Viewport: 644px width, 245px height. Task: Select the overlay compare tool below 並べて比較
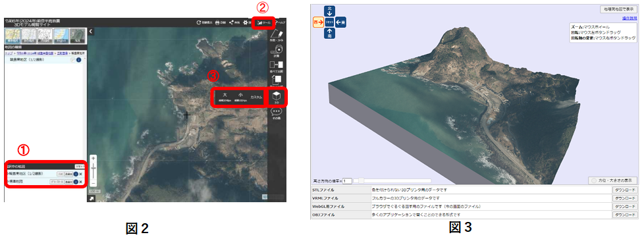click(277, 81)
